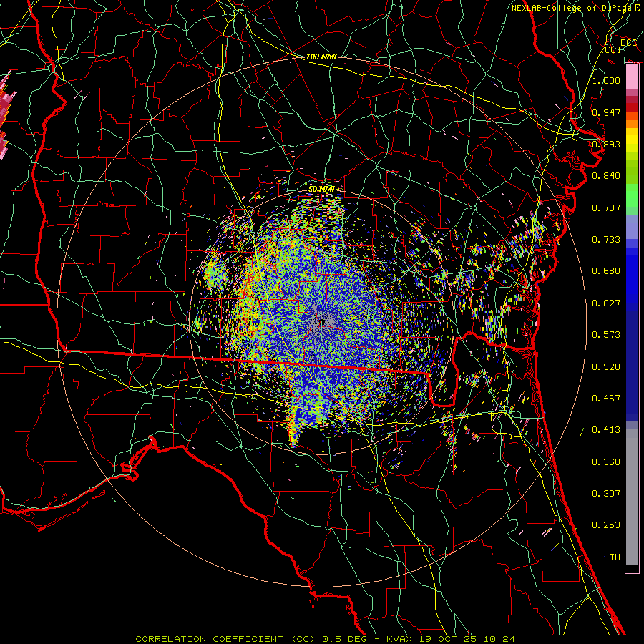This screenshot has width=644, height=644.
Task: Pick the gray color bar segment
Action: [632, 497]
